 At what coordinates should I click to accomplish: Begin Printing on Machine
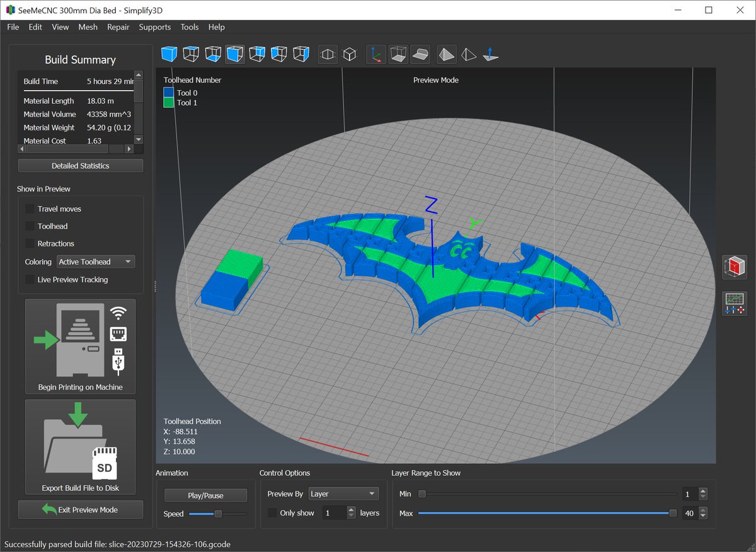coord(80,347)
